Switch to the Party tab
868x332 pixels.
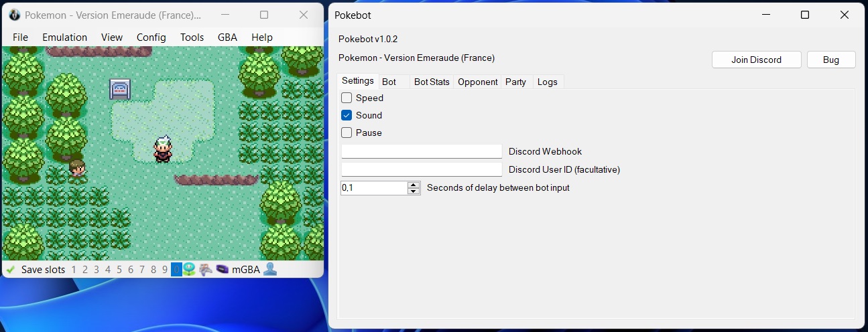[515, 82]
